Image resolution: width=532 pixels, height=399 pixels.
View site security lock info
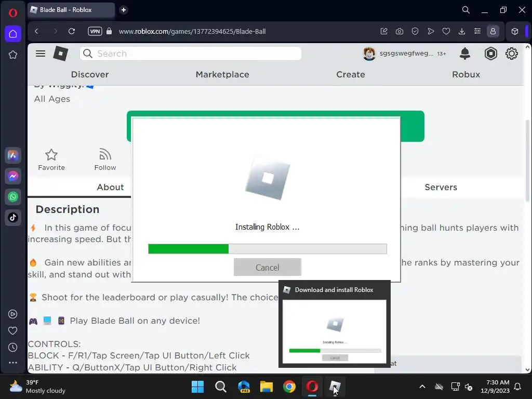pyautogui.click(x=109, y=31)
